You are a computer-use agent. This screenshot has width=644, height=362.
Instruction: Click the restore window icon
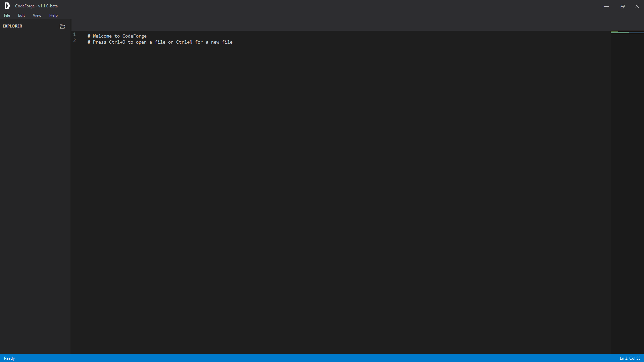[x=623, y=6]
